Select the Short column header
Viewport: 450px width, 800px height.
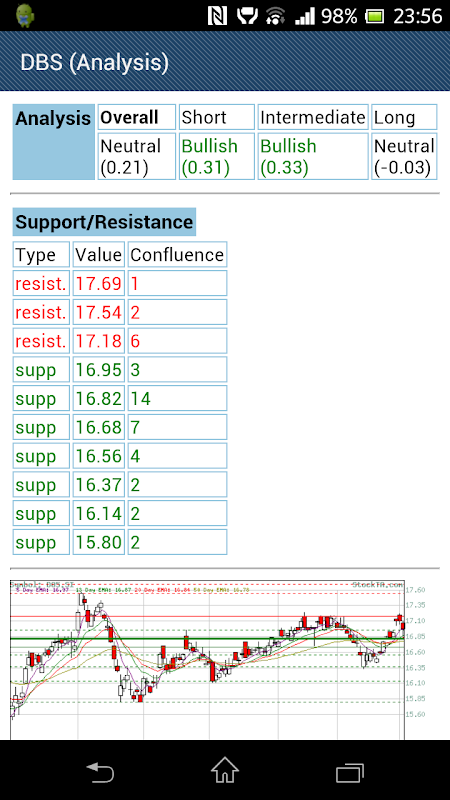click(x=216, y=117)
